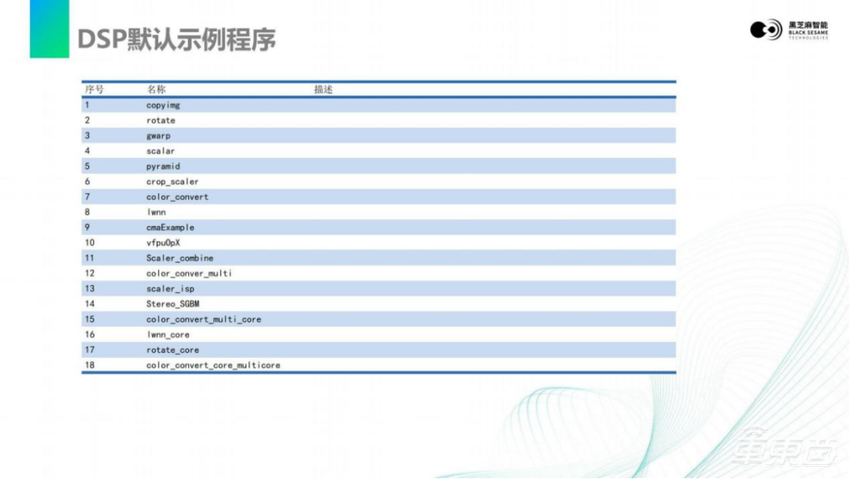
Task: Click the Scaler_combine entry
Action: click(x=179, y=258)
